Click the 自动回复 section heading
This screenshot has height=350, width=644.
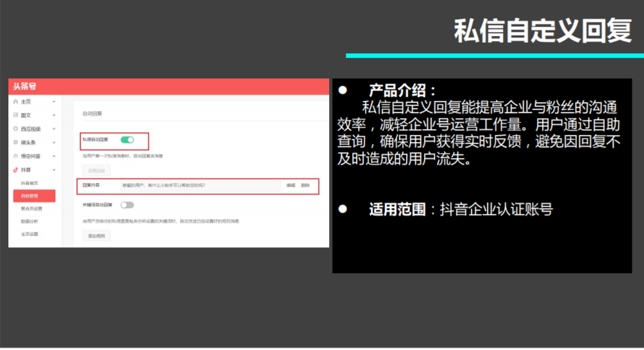[92, 114]
